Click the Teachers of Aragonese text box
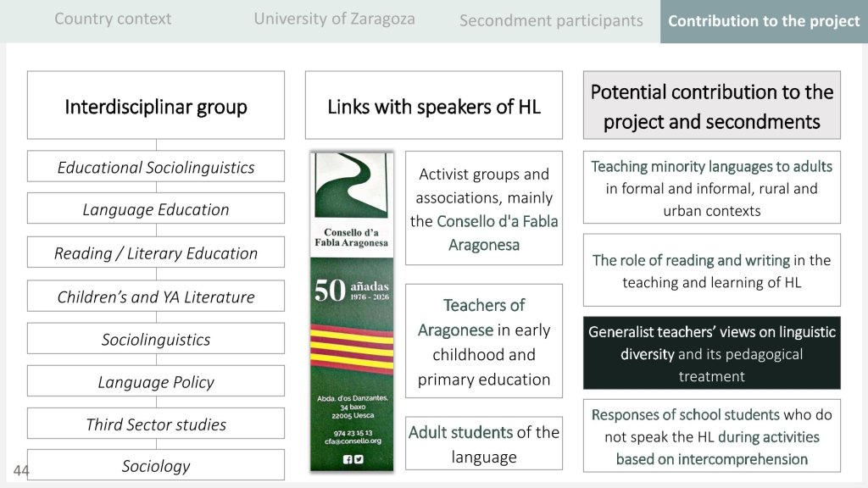The width and height of the screenshot is (868, 488). 483,341
